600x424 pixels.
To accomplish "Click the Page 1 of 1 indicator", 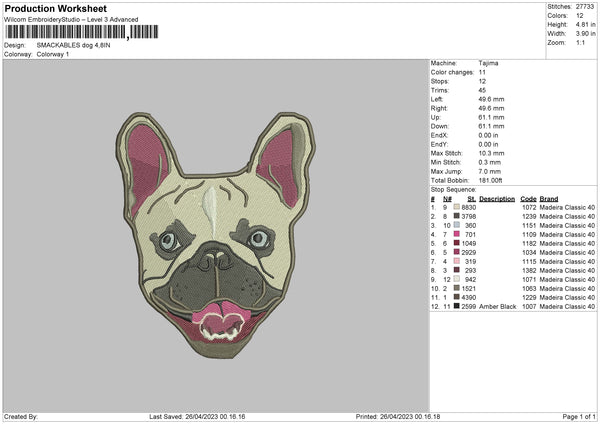I will 579,417.
